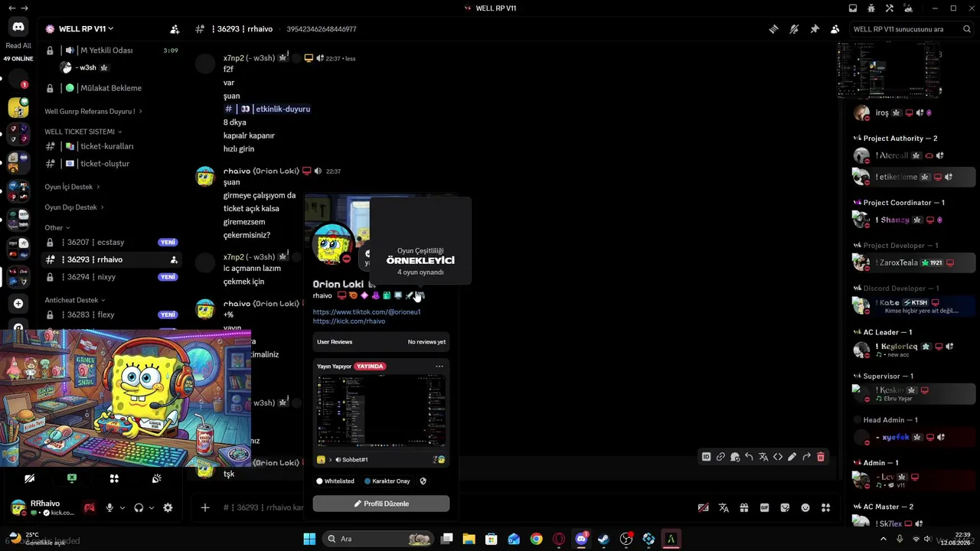Expand the Oyun İçi Destek category

(x=72, y=187)
